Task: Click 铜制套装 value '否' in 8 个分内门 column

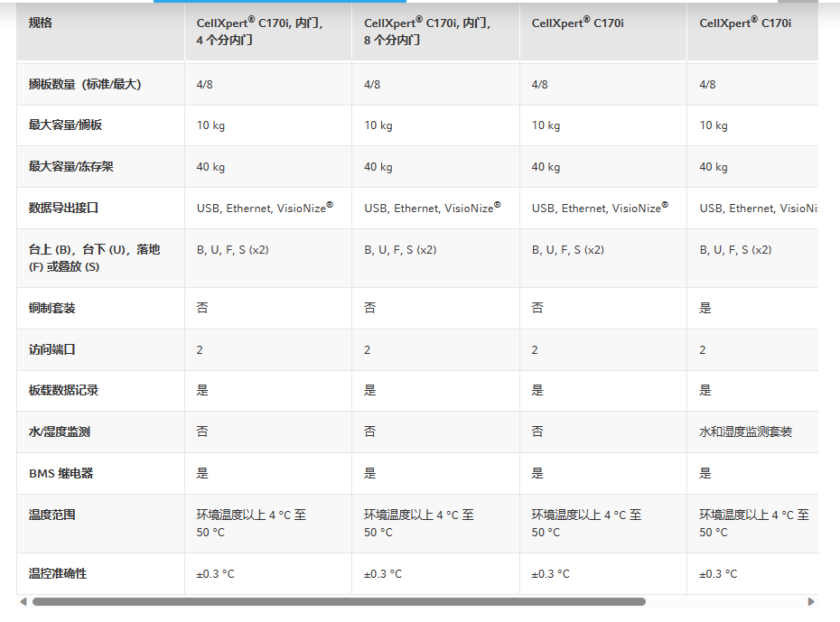Action: 369,308
